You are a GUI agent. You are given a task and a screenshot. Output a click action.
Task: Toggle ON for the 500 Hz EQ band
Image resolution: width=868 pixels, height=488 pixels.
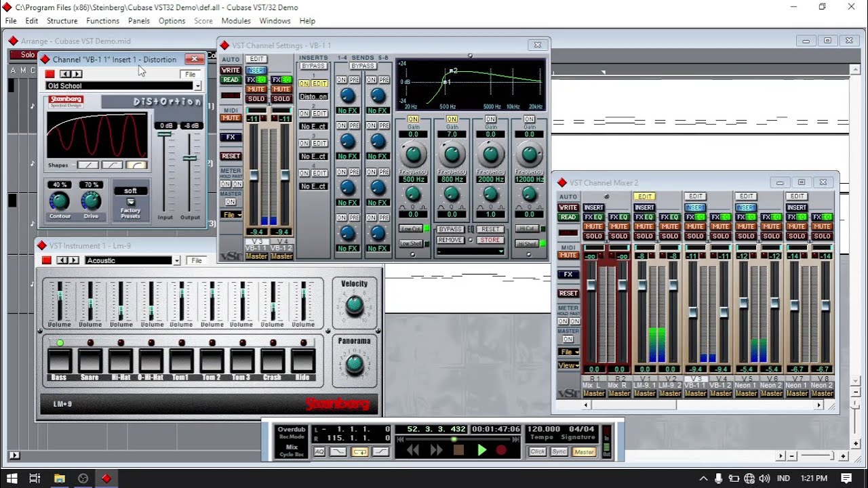pyautogui.click(x=413, y=119)
